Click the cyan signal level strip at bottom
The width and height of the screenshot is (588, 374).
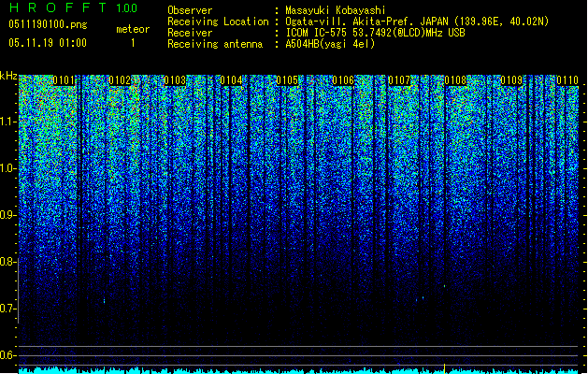click(x=298, y=370)
